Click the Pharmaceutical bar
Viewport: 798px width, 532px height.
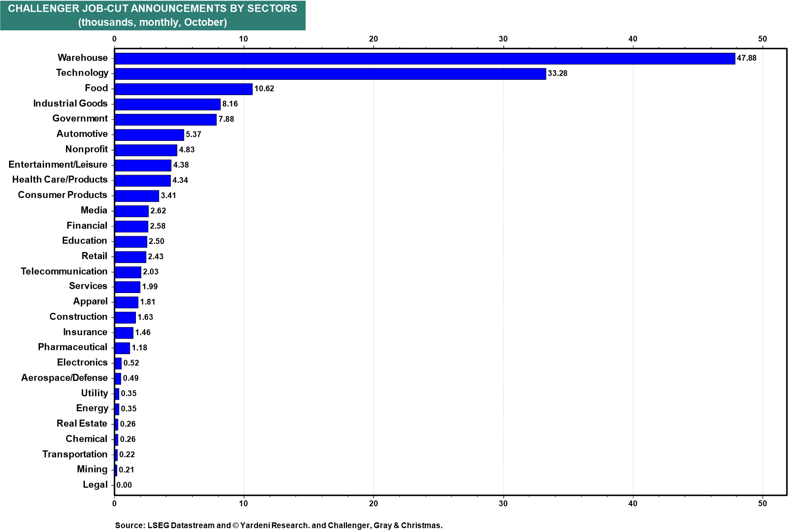122,348
